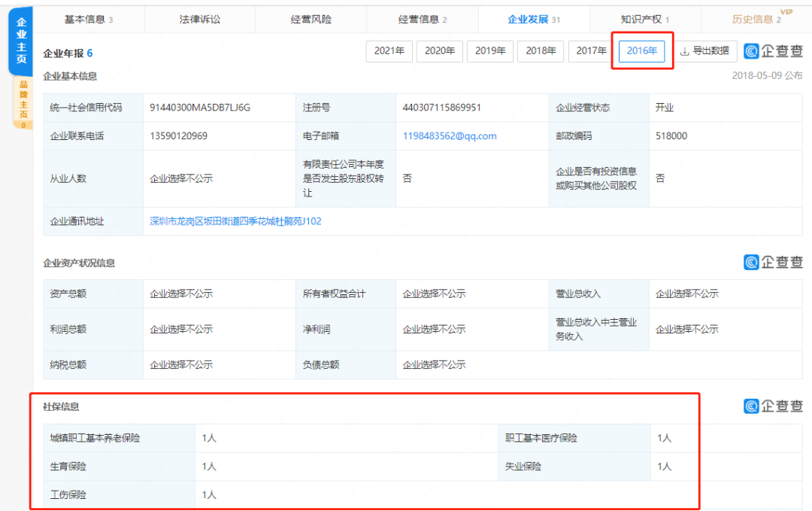This screenshot has width=812, height=511.
Task: Open the company mailing address link
Action: coord(235,221)
